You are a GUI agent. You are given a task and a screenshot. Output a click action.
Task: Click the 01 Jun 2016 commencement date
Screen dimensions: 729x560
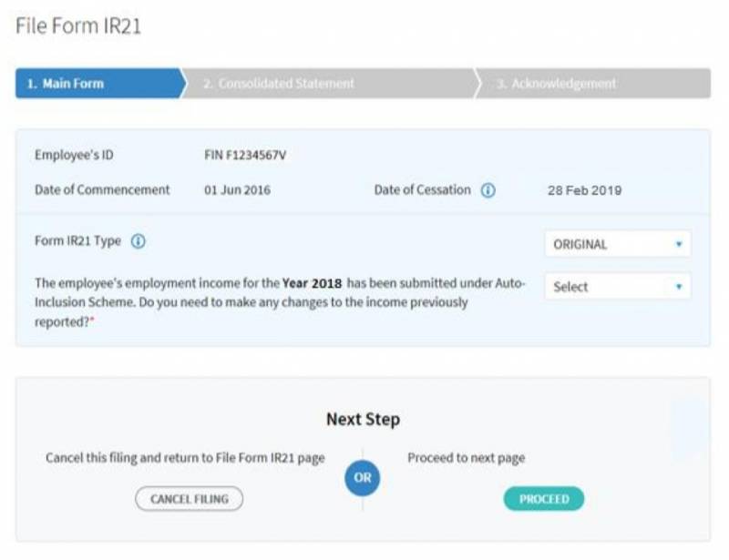click(237, 190)
